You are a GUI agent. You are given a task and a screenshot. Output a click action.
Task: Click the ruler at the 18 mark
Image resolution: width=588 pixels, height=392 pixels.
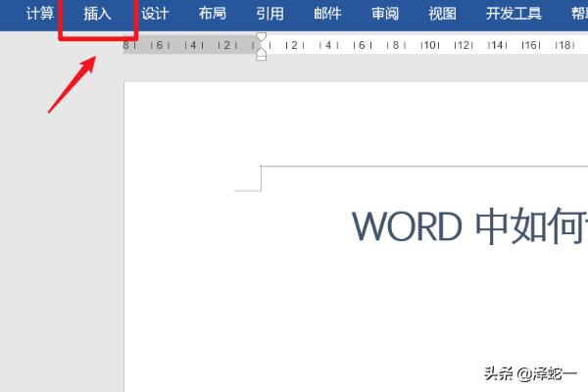[565, 45]
